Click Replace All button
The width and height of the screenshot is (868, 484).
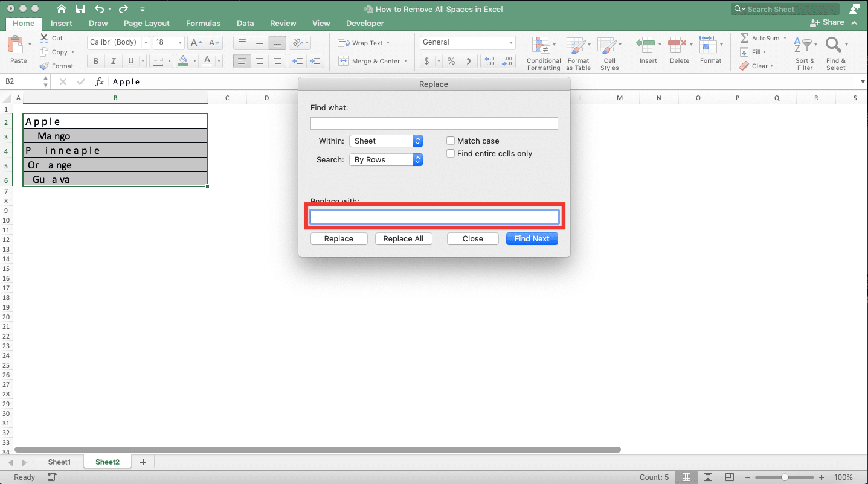(403, 238)
